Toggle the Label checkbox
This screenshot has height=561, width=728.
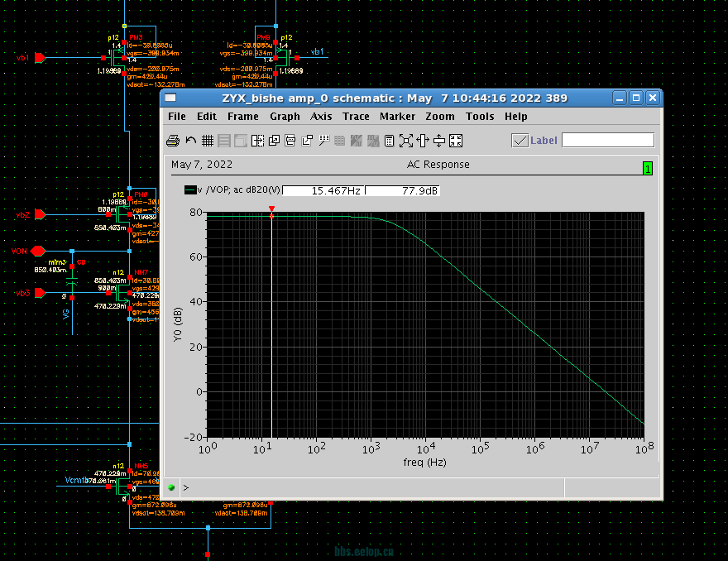(x=520, y=141)
